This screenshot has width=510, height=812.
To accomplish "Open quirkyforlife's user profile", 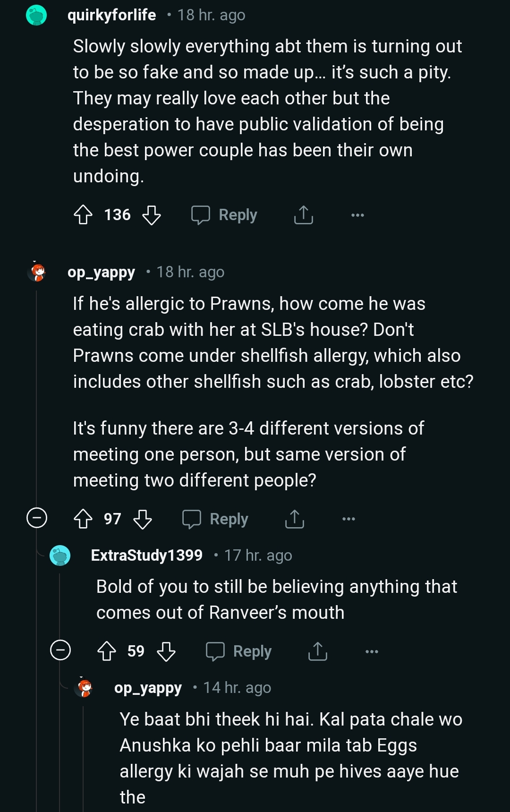I will [x=111, y=15].
